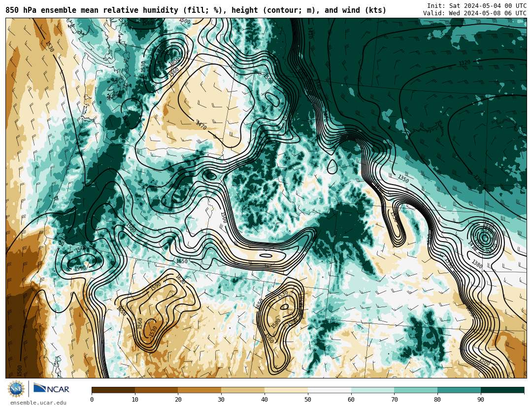Click the ensemble.ucar.edu text
This screenshot has height=409, width=532.
(38, 403)
